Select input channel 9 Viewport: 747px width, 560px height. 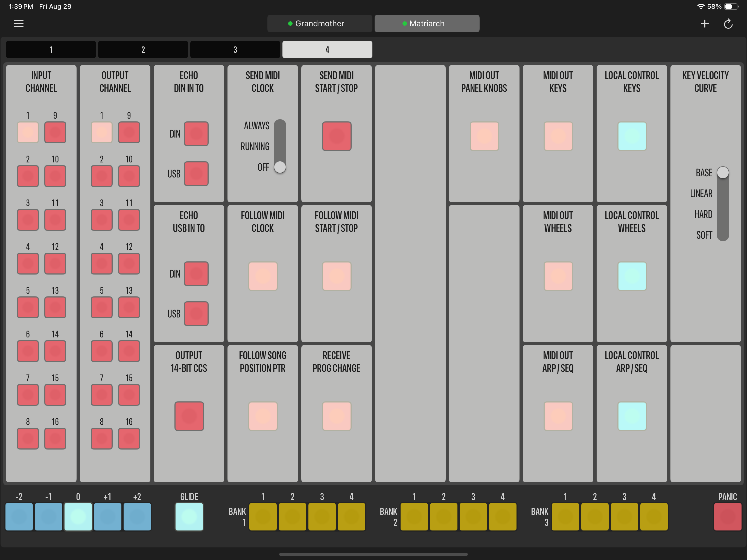pyautogui.click(x=55, y=132)
